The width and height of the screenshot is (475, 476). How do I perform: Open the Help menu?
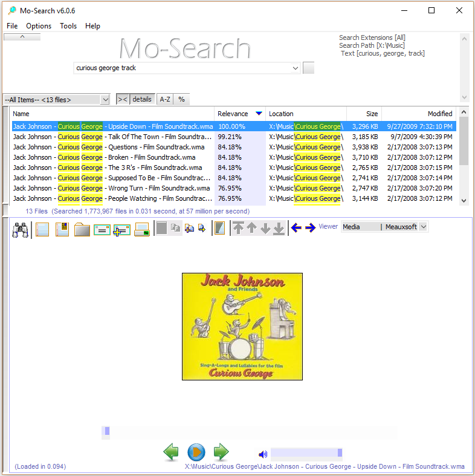click(x=92, y=26)
